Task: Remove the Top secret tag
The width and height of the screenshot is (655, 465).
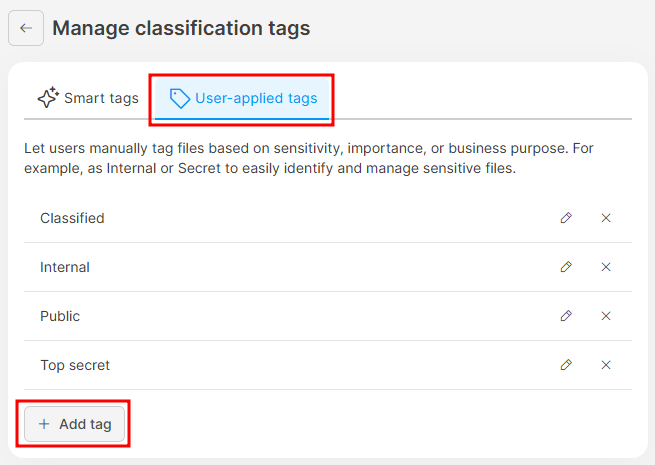Action: (606, 365)
